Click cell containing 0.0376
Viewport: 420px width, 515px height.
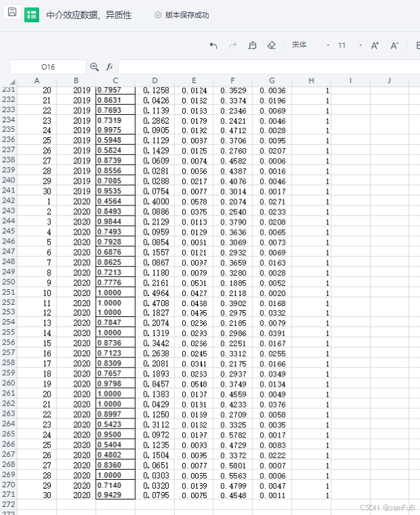point(272,404)
